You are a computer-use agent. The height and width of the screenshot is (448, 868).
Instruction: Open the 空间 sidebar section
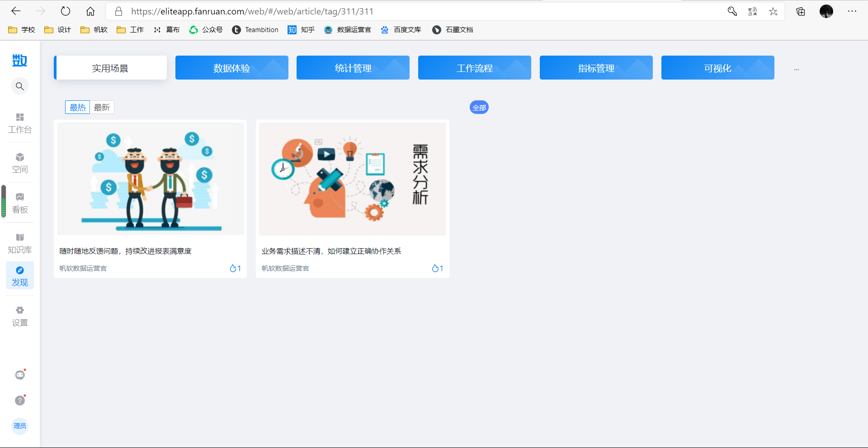pos(20,163)
